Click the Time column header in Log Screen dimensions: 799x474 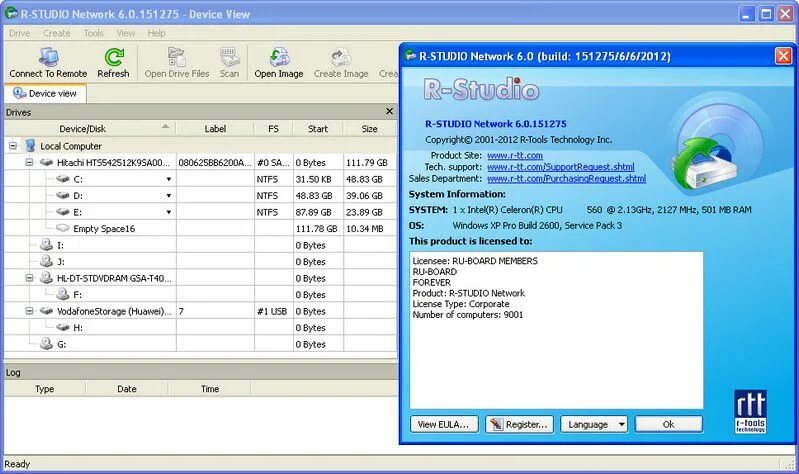pos(209,389)
